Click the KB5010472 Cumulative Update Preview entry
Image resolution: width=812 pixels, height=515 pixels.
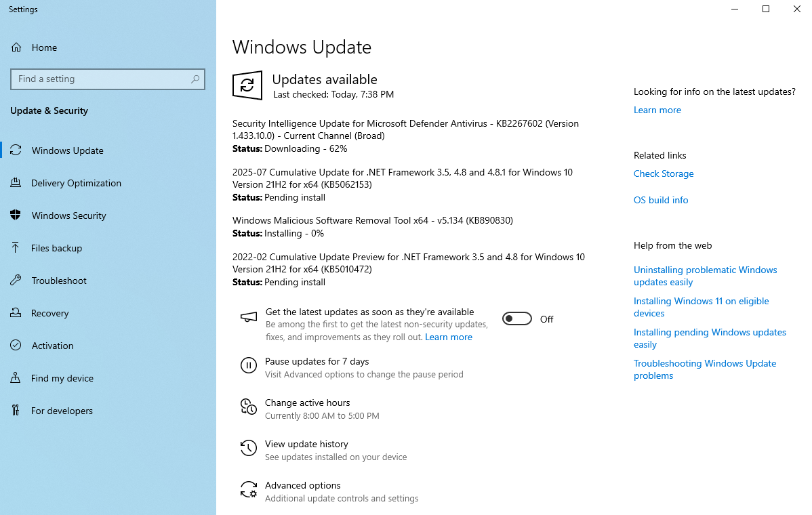coord(409,263)
